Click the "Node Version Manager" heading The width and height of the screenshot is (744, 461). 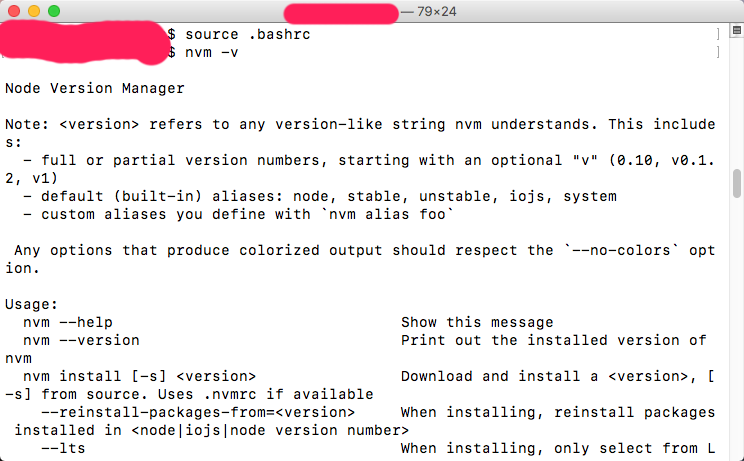[x=95, y=88]
